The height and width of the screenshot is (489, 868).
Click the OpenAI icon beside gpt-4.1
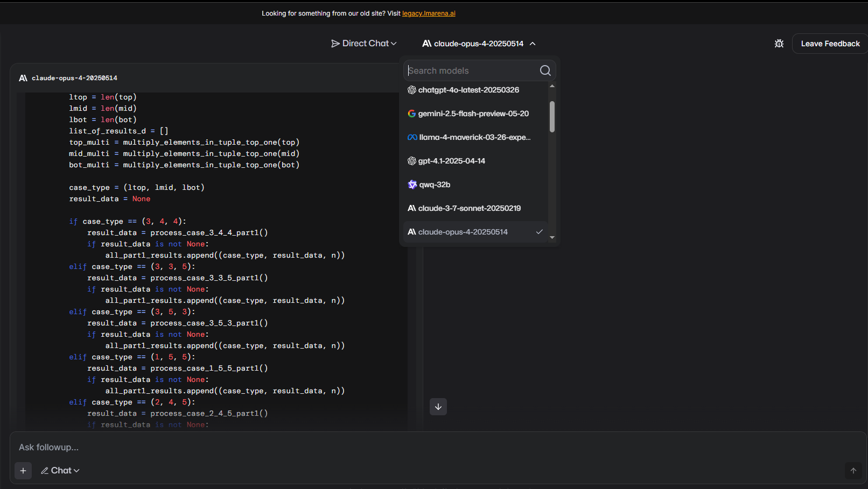[x=412, y=161]
